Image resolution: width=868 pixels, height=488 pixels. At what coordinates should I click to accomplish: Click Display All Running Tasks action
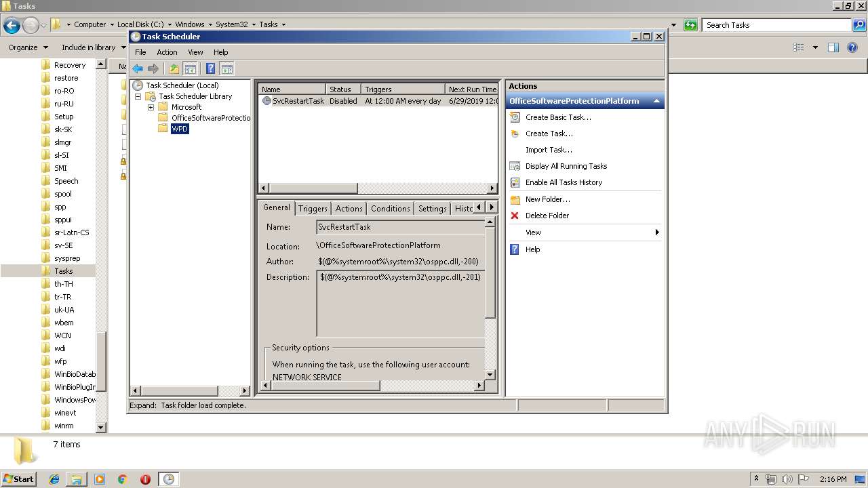566,166
